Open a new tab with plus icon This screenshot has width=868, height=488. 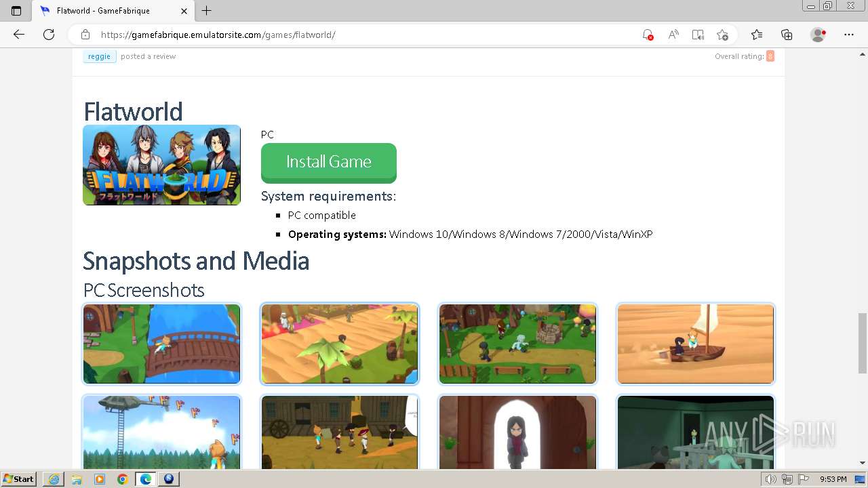(207, 11)
